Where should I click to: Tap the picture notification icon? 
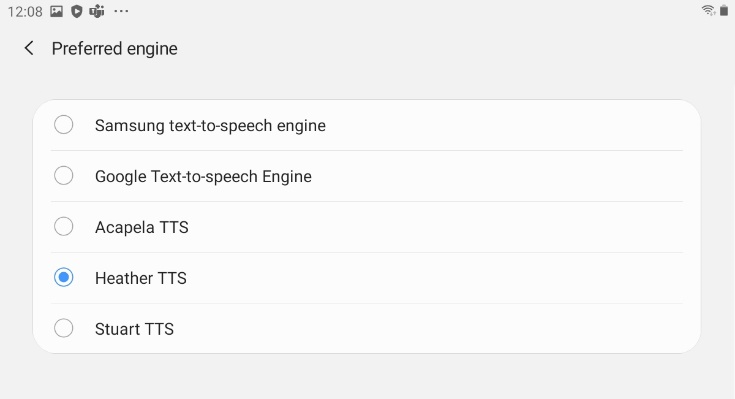click(56, 11)
